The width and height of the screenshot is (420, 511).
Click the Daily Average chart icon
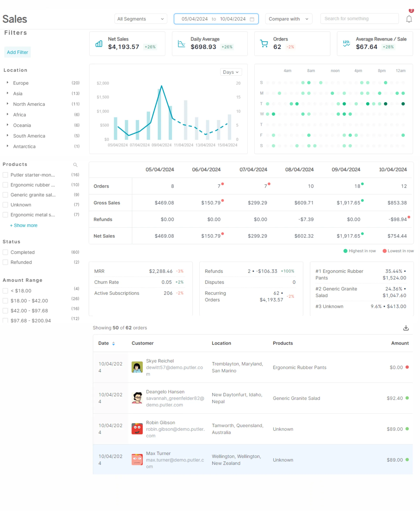[181, 43]
